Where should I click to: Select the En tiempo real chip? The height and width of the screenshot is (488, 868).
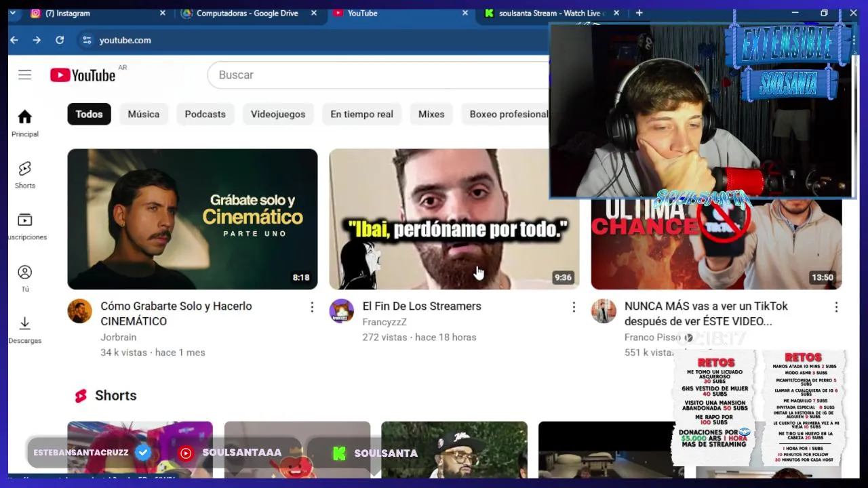tap(361, 114)
